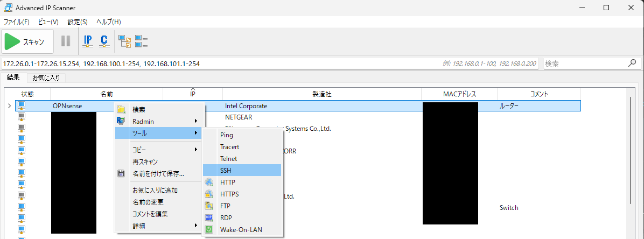The width and height of the screenshot is (644, 239).
Task: Click the status icon in the Switch row
Action: [22, 207]
